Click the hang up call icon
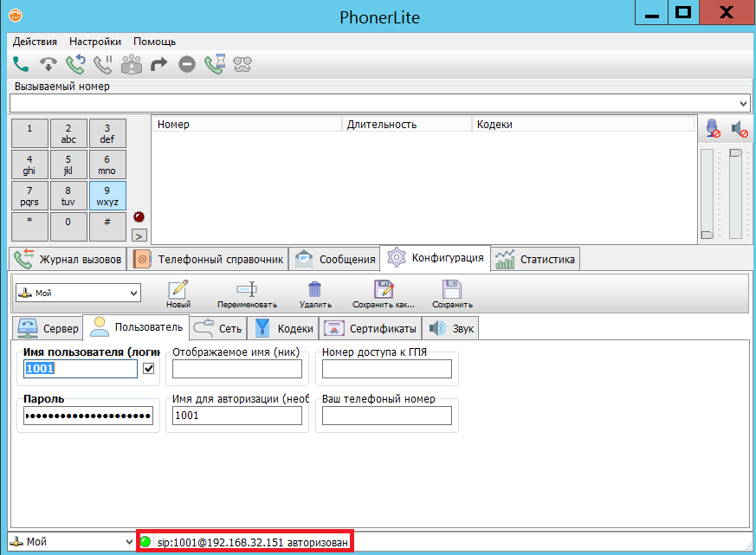This screenshot has height=555, width=756. [48, 64]
